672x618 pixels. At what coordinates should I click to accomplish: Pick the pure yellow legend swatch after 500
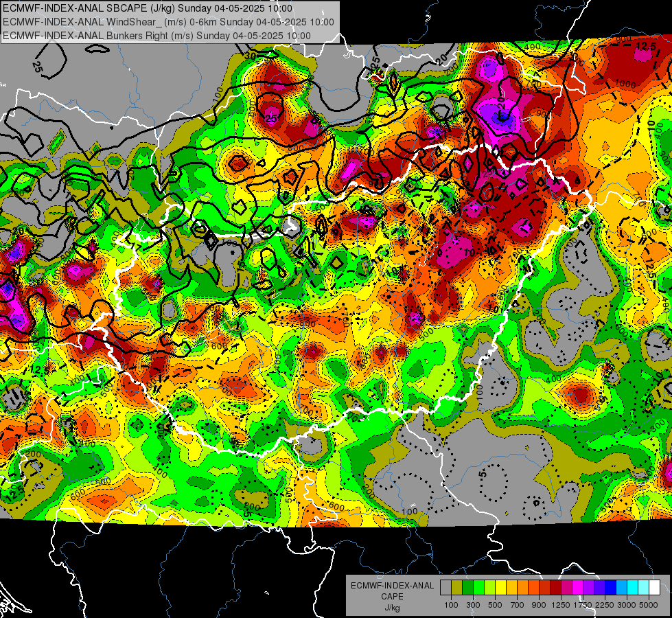tap(500, 587)
